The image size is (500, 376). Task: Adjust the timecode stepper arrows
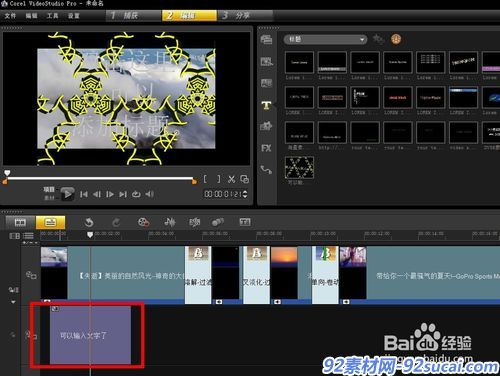(245, 194)
